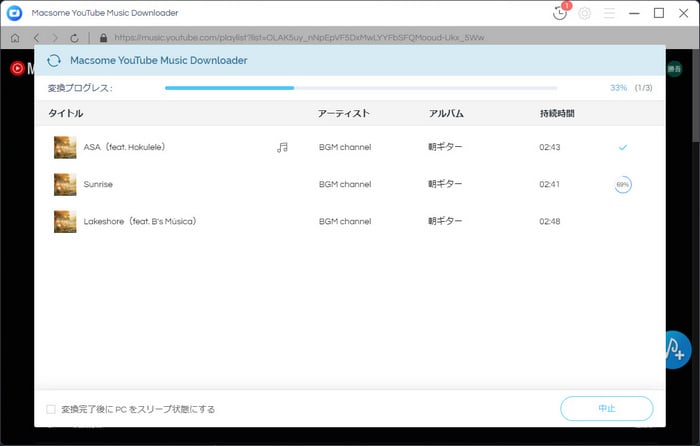Click 朝ギター album on Sunrise row
This screenshot has width=700, height=446.
coord(445,184)
